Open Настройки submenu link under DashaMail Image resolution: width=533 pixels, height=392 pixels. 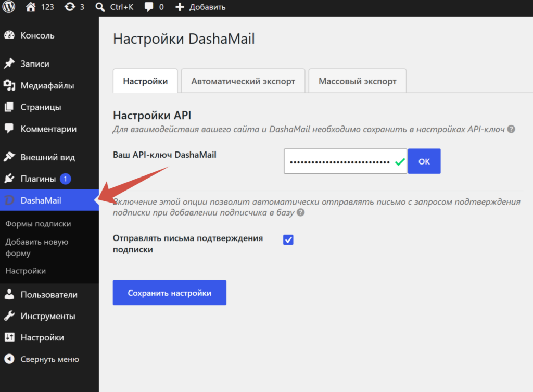click(26, 271)
